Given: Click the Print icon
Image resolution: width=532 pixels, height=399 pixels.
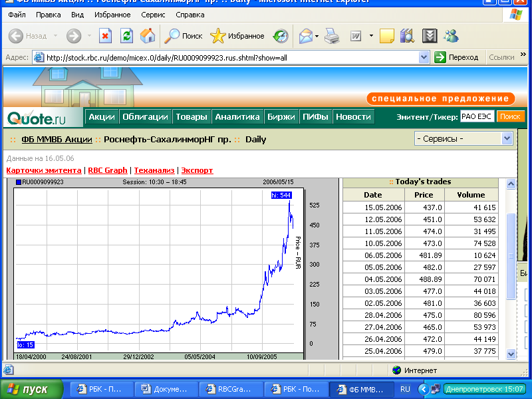Looking at the screenshot, I should click(x=332, y=36).
